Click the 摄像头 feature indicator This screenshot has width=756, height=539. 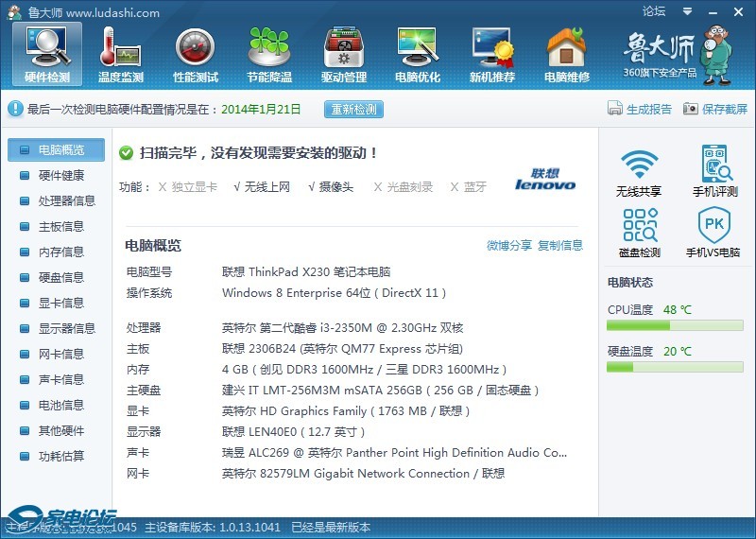(331, 186)
